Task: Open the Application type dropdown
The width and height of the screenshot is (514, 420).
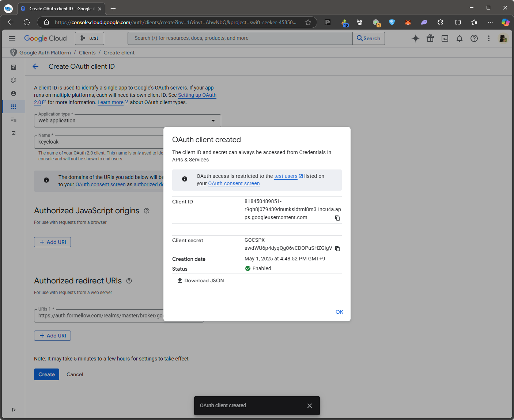Action: [128, 121]
